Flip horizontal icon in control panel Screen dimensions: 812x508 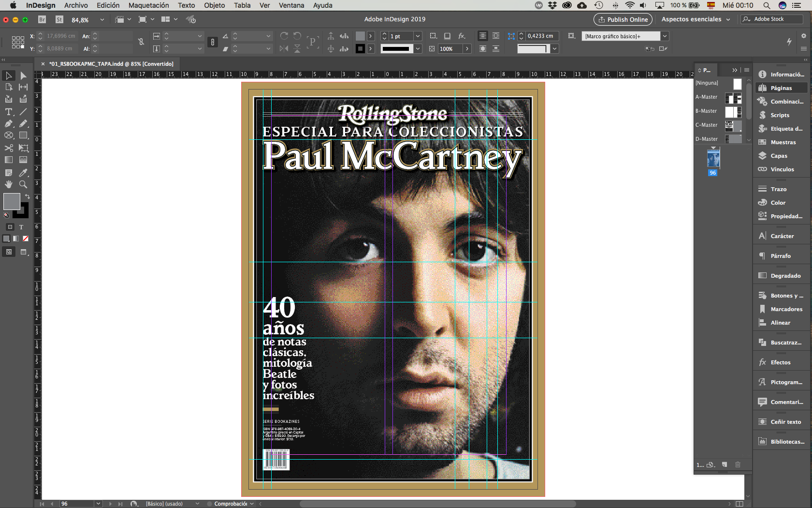284,48
